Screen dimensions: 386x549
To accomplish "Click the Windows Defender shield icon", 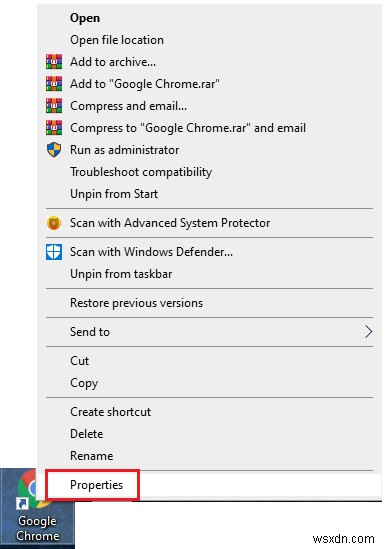I will [54, 252].
